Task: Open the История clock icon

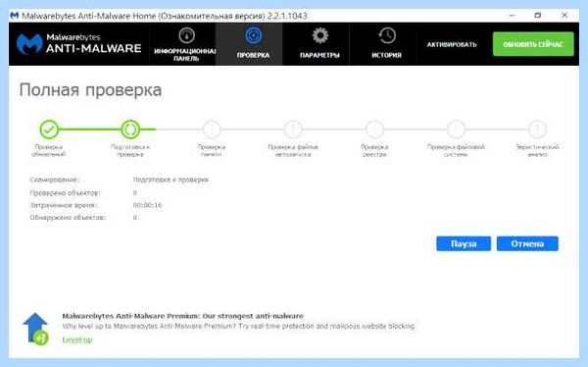Action: (387, 35)
